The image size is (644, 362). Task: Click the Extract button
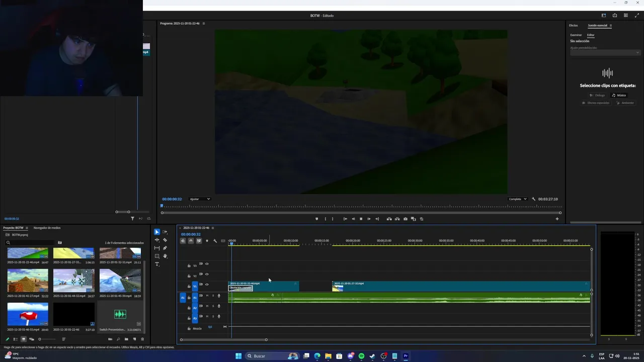point(397,219)
